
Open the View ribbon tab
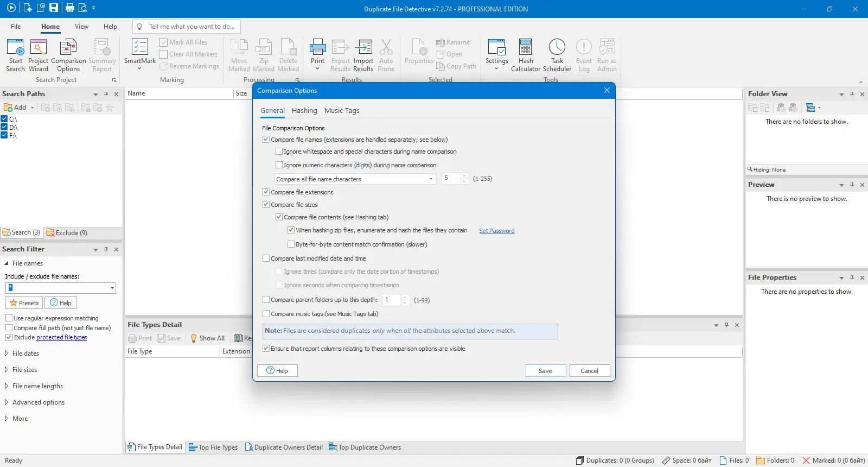coord(81,27)
